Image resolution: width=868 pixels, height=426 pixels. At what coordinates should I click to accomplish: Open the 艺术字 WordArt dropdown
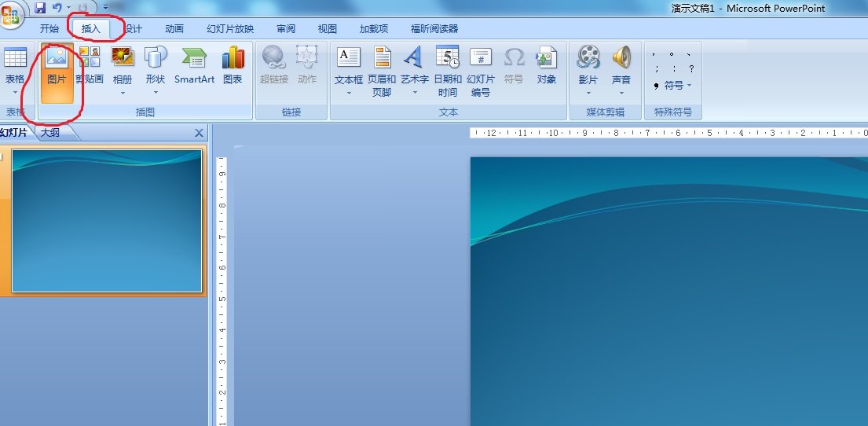click(x=415, y=92)
